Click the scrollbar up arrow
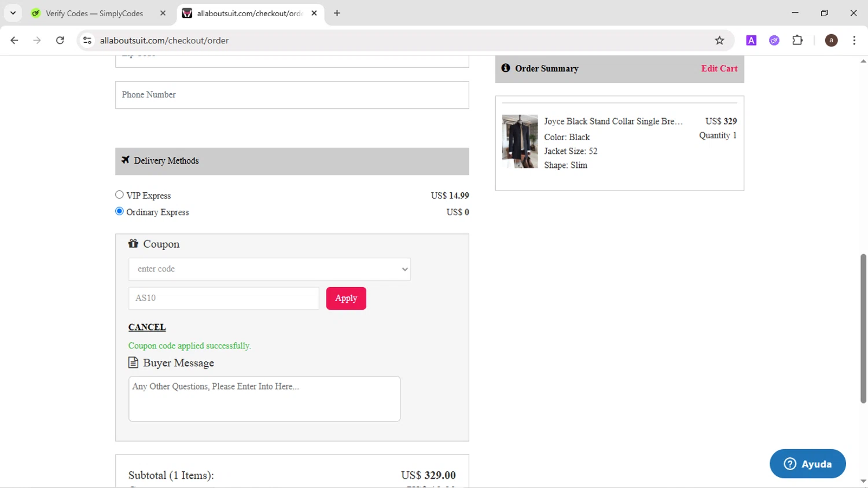Screen dimensions: 868x488 point(863,61)
